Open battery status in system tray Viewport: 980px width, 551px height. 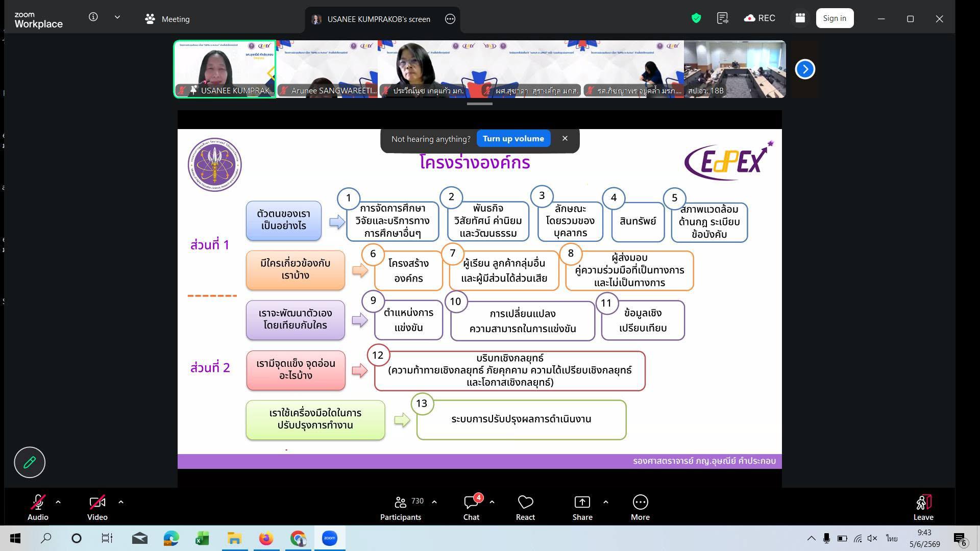[x=842, y=538]
